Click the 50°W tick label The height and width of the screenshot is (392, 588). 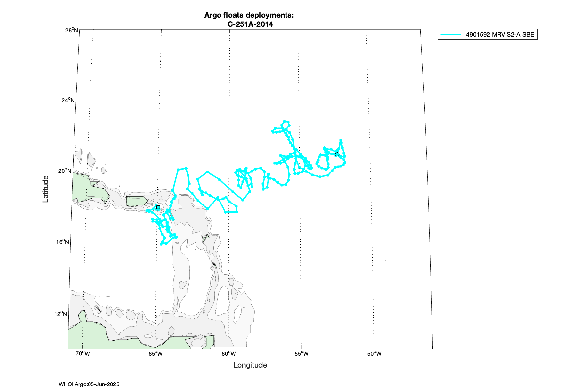(374, 353)
